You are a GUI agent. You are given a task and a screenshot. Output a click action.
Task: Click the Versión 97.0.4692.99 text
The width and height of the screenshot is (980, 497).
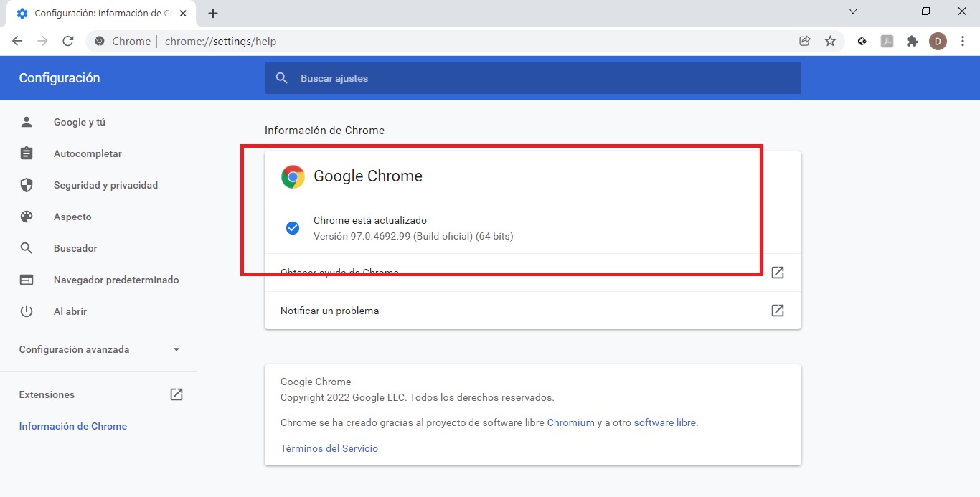(x=413, y=235)
